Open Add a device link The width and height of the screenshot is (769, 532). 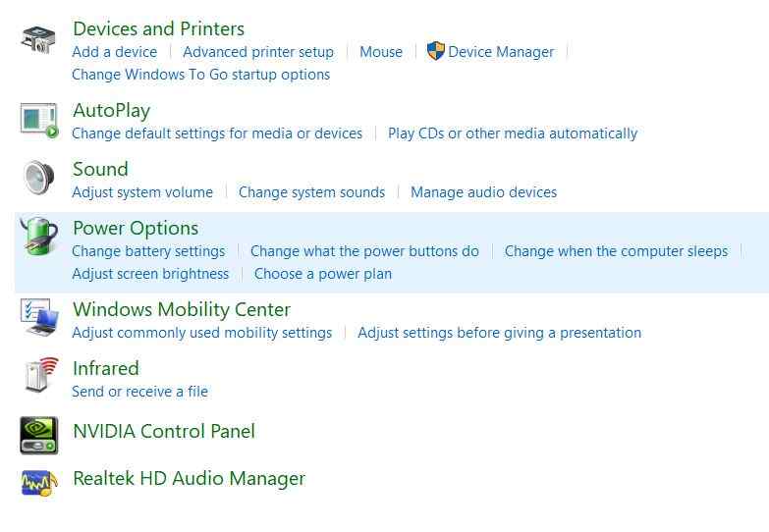pyautogui.click(x=114, y=52)
